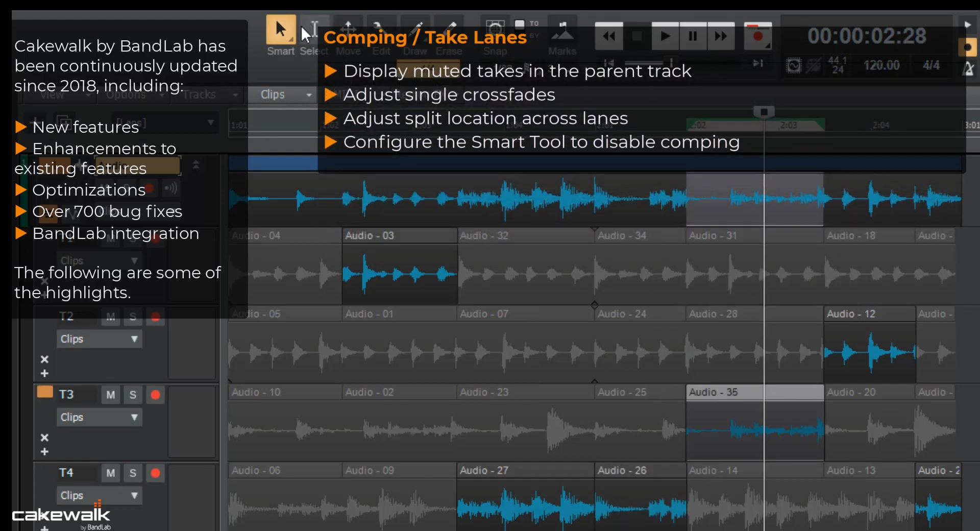The height and width of the screenshot is (531, 980).
Task: Click the 4/4 meter value
Action: [x=931, y=65]
